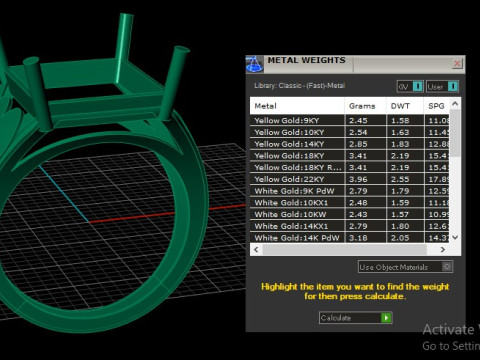Select the White Gold:14K PdW row
Image resolution: width=480 pixels, height=360 pixels.
[x=350, y=238]
